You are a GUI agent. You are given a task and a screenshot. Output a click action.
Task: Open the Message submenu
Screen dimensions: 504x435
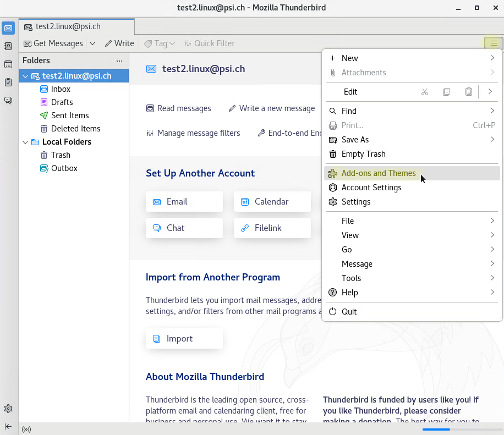pos(412,264)
